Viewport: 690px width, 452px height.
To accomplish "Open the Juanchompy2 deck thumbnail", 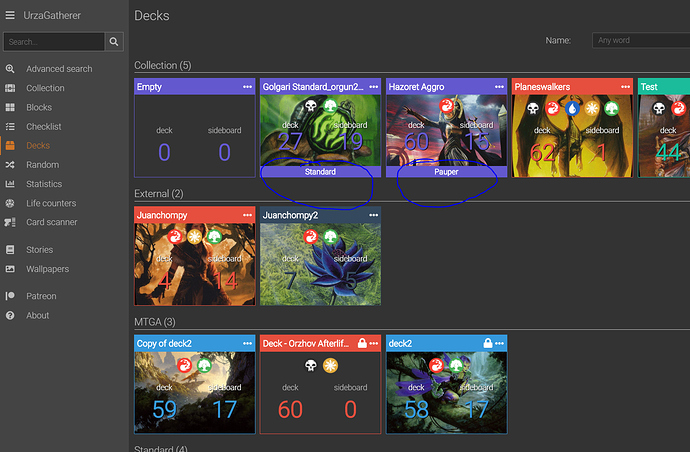I will (320, 264).
